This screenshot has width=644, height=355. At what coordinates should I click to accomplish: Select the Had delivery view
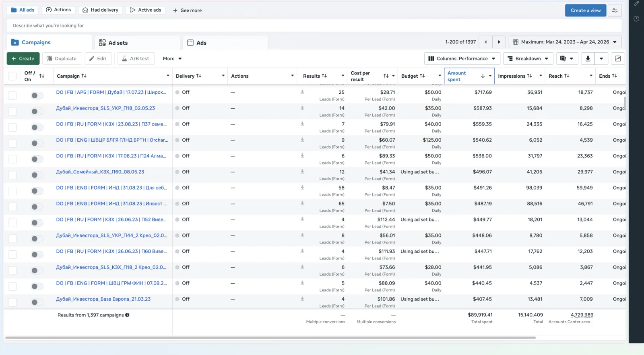(x=101, y=10)
